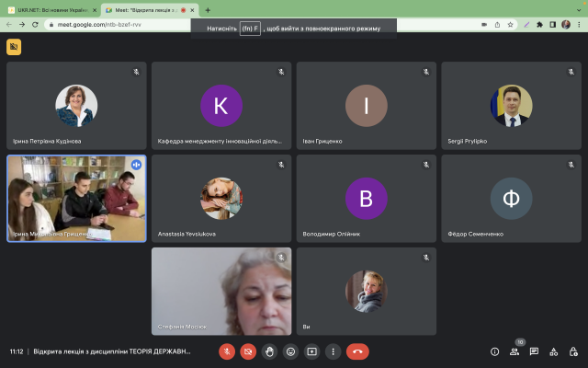Open Chrome three-dot menu
Image resolution: width=588 pixels, height=368 pixels.
pyautogui.click(x=580, y=25)
